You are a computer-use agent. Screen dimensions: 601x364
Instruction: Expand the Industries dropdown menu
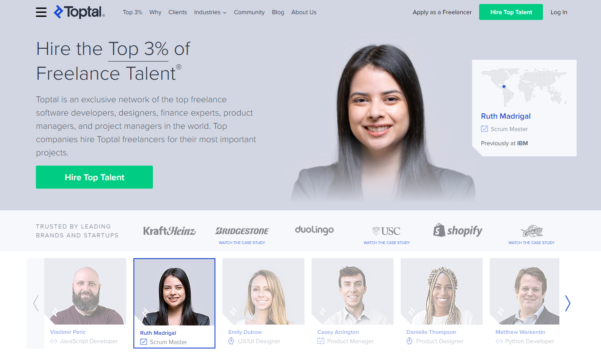pos(210,12)
